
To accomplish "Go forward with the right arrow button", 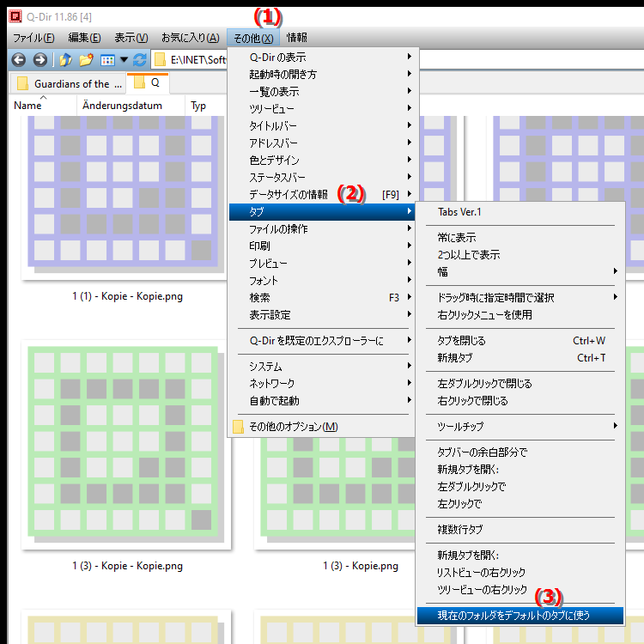I will tap(39, 60).
